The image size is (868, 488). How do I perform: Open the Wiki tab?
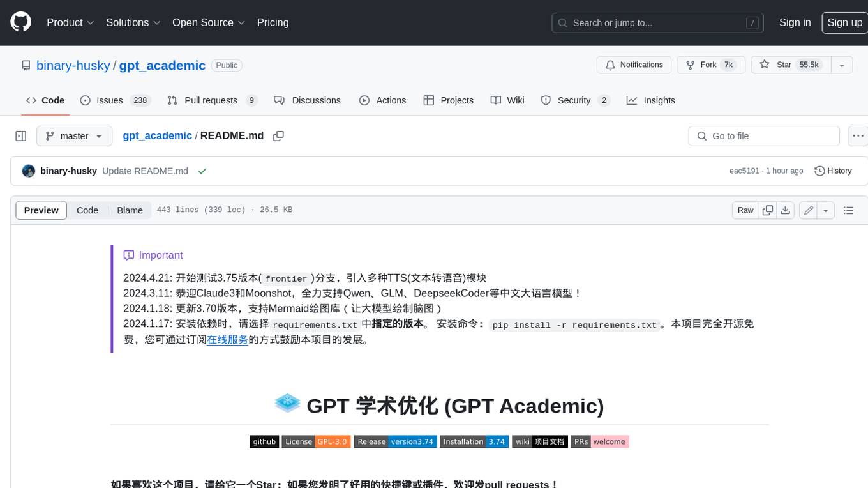pyautogui.click(x=508, y=100)
